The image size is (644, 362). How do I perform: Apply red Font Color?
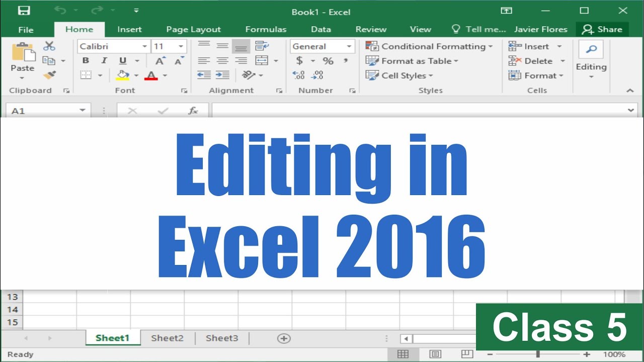tap(151, 75)
